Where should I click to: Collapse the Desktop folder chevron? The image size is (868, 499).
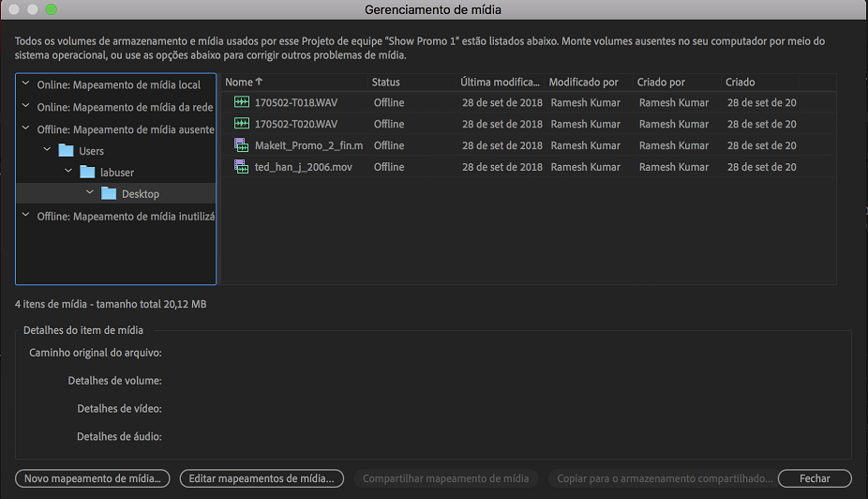click(x=90, y=192)
